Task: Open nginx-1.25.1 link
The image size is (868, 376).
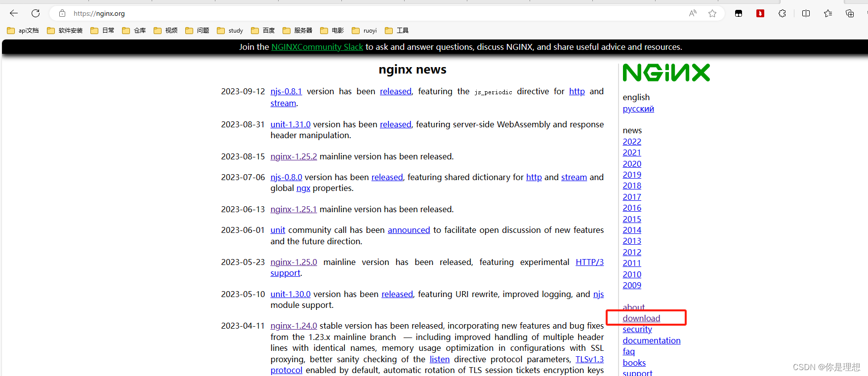Action: click(x=293, y=209)
